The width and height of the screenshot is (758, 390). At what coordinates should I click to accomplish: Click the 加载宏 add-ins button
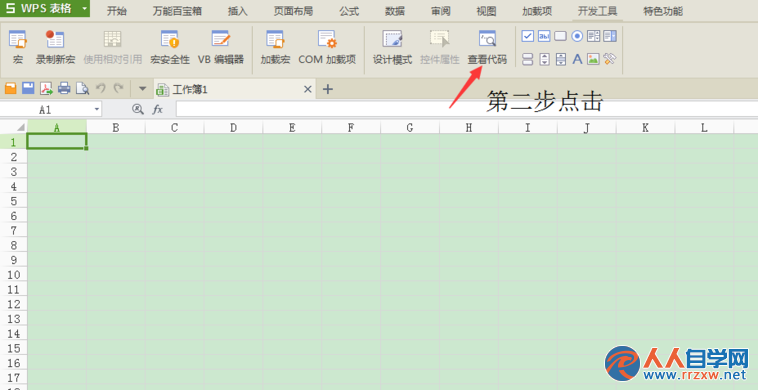tap(275, 47)
